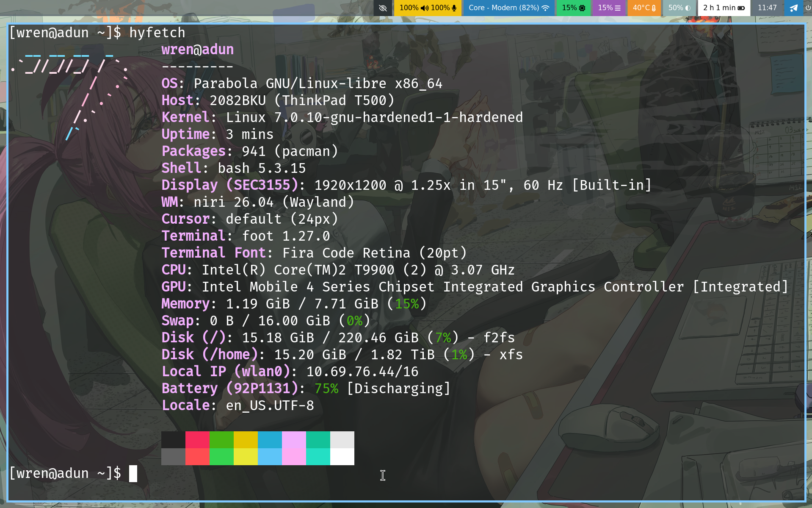Click 'Linux 7.0.10-gnu-hardened1-1-hardened' kernel text
Viewport: 812px width, 508px height.
point(374,117)
